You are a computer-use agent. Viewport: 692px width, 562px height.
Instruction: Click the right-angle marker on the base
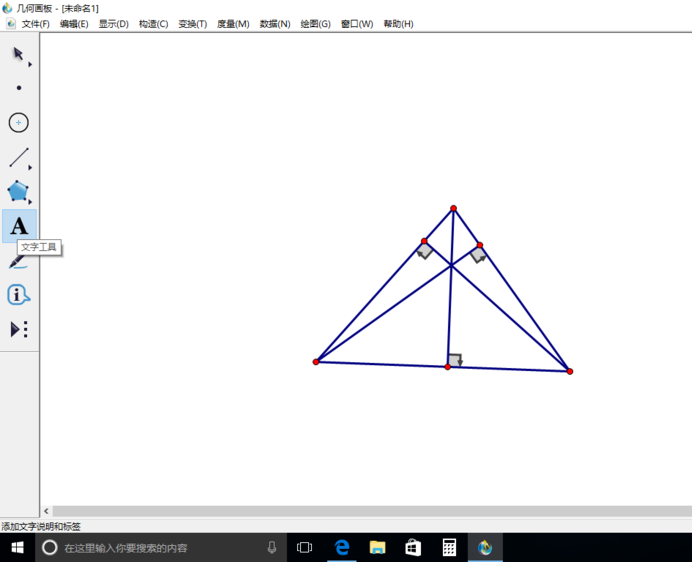(x=455, y=360)
